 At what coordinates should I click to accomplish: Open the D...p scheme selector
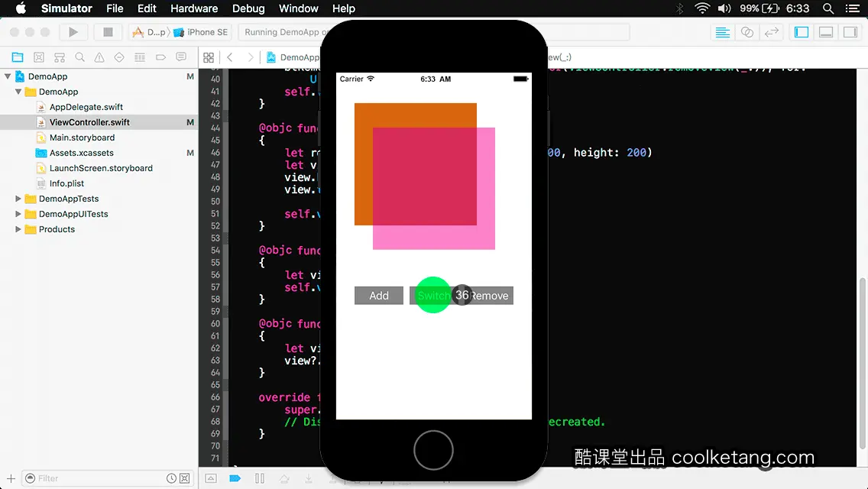point(149,32)
